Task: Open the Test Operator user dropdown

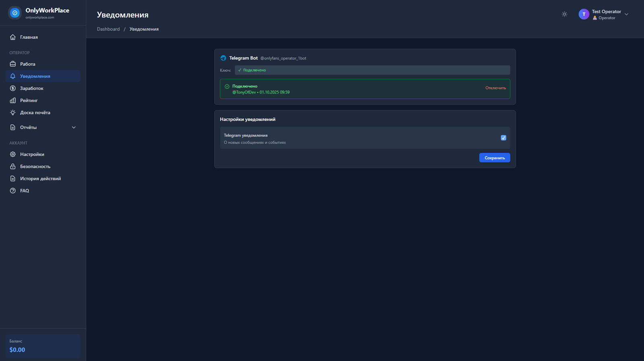Action: pos(626,14)
